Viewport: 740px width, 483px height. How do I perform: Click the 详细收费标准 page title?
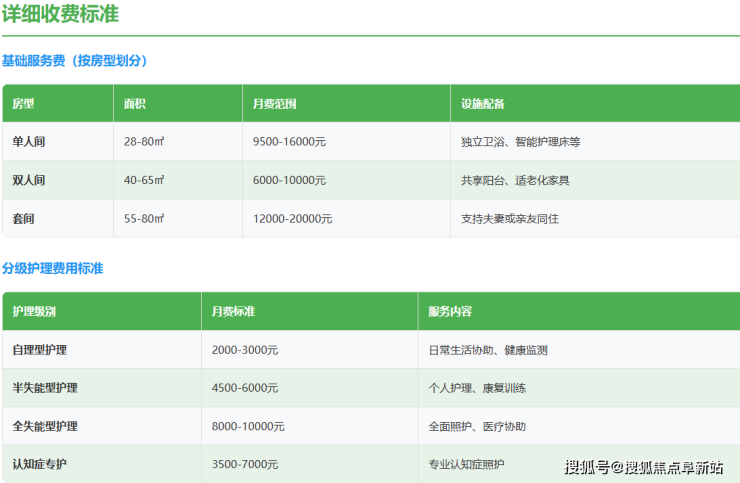tap(62, 16)
